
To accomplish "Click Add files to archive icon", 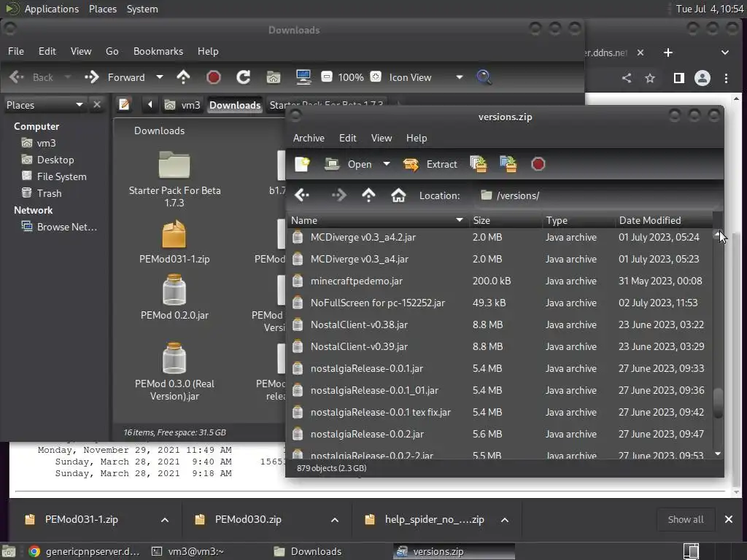I will [x=479, y=164].
